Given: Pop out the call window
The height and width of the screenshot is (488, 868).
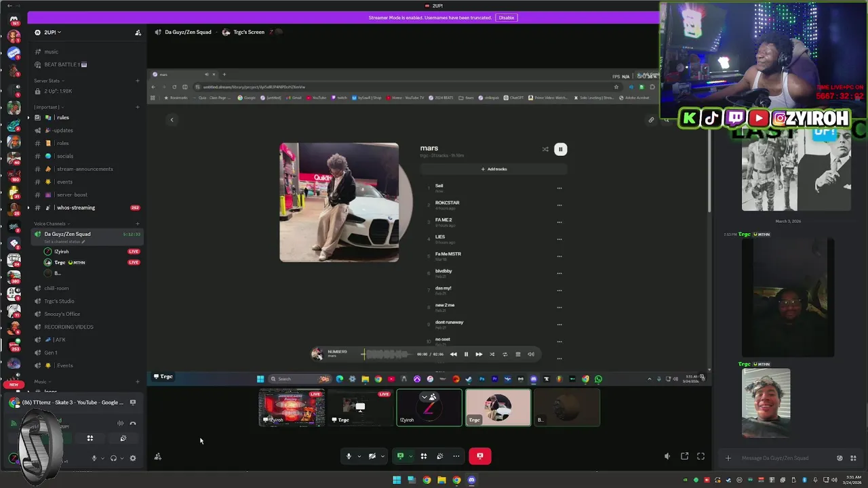Looking at the screenshot, I should [x=684, y=456].
